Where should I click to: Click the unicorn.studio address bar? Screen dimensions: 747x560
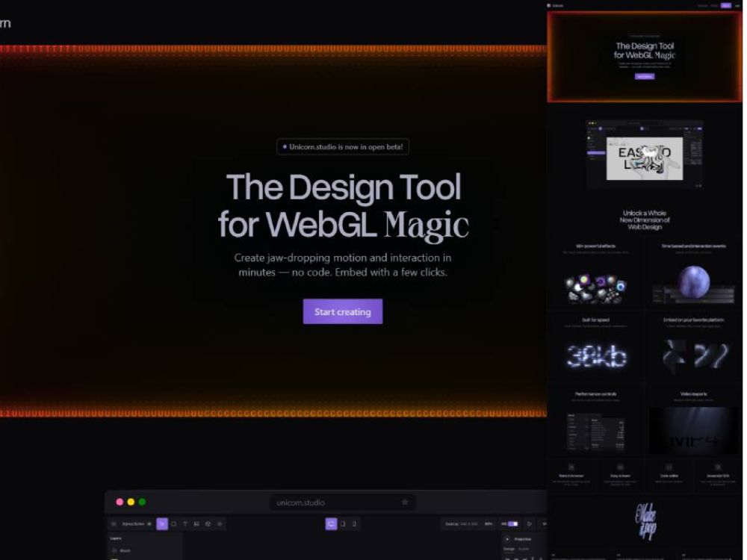click(x=343, y=503)
